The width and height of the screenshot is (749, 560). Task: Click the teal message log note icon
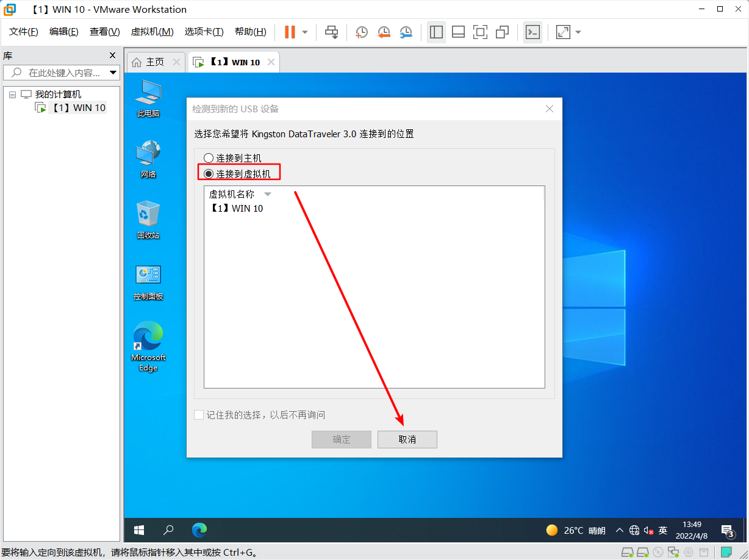point(726,552)
